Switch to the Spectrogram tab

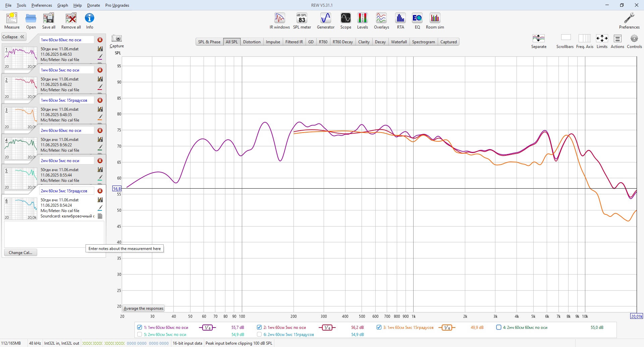click(x=423, y=42)
